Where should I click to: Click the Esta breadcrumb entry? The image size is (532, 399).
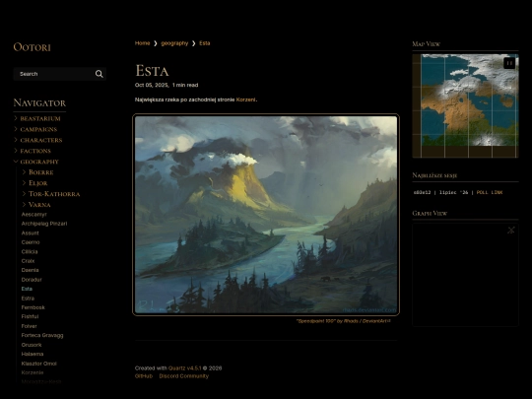coord(205,43)
